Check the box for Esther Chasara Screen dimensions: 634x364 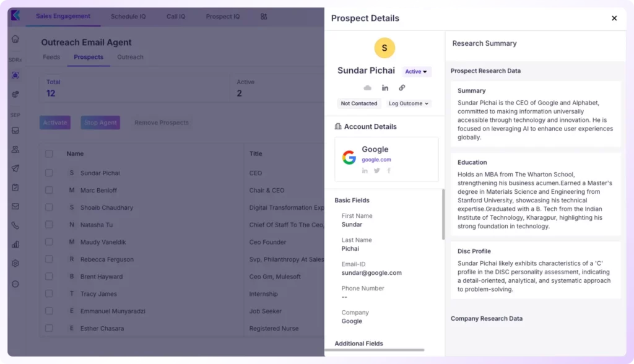point(49,329)
